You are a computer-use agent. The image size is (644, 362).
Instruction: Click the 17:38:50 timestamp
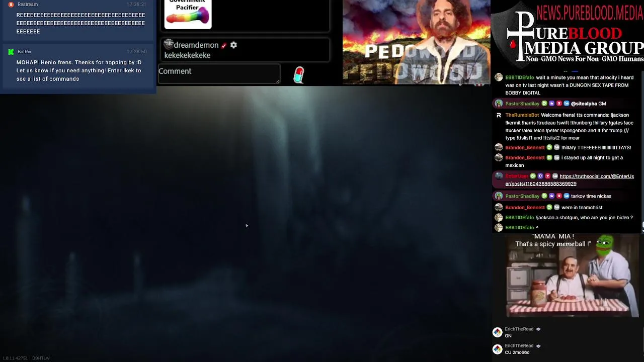point(136,52)
